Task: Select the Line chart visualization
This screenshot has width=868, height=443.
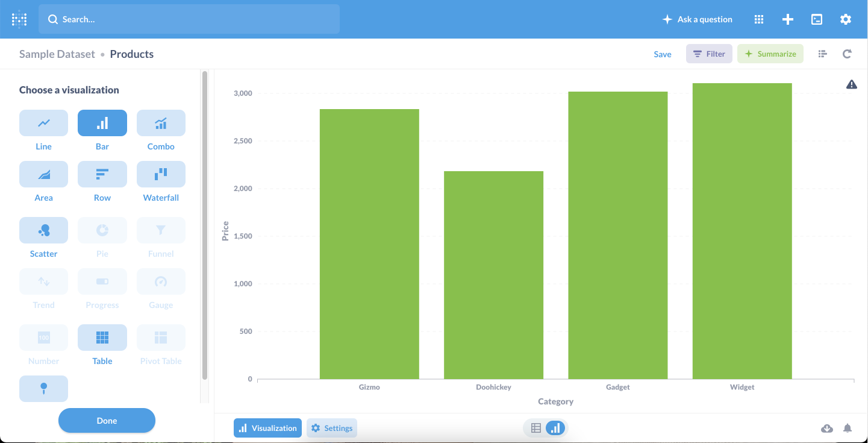Action: click(x=43, y=123)
